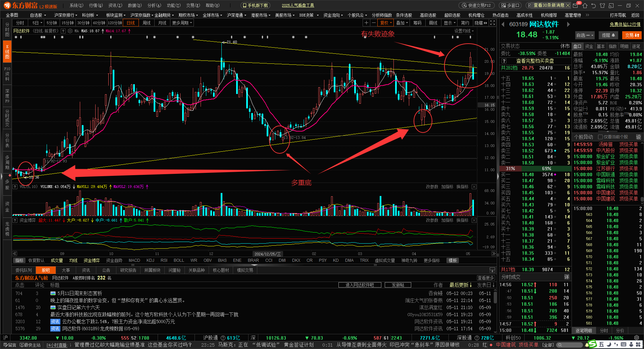
Task: Show more toolbar items chevron
Action: (x=587, y=15)
